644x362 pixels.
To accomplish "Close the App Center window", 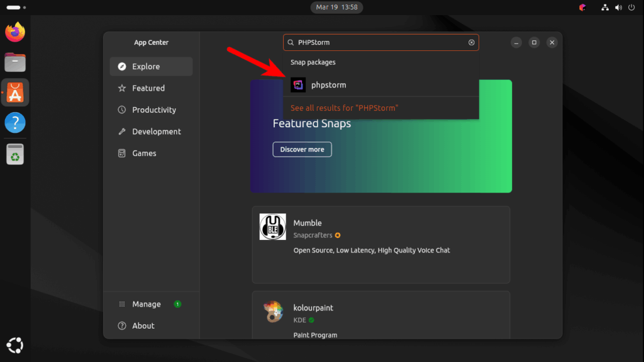I will [x=552, y=42].
